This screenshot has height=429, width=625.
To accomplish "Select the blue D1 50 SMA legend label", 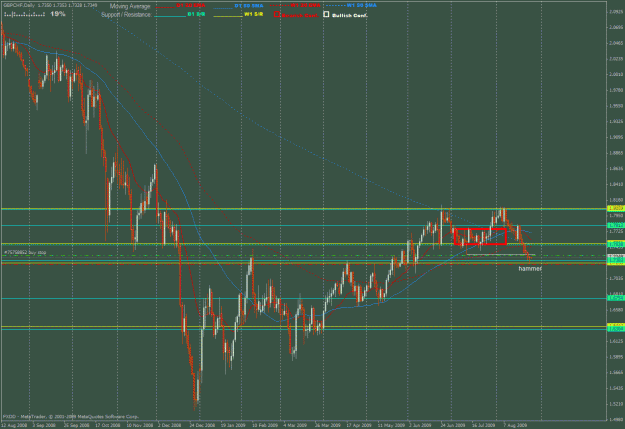I will tap(249, 6).
